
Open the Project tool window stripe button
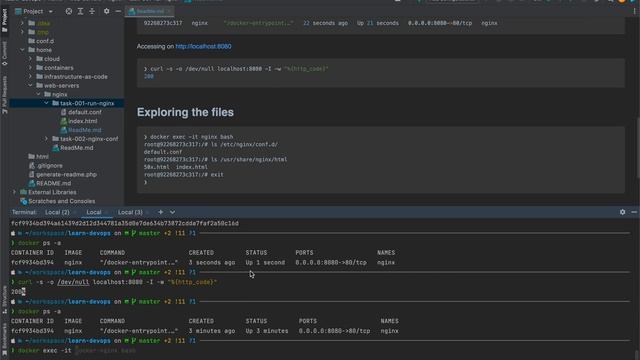[x=4, y=20]
